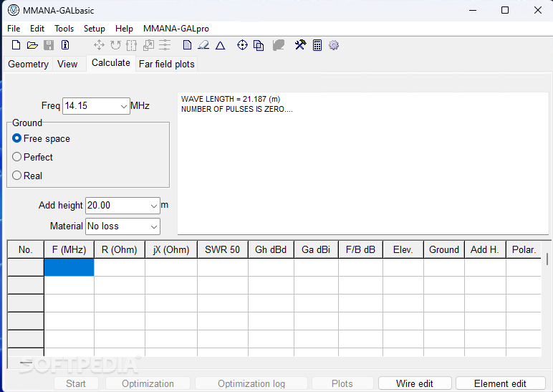The image size is (553, 392).
Task: Click the Rotate arrow icon
Action: (x=115, y=45)
